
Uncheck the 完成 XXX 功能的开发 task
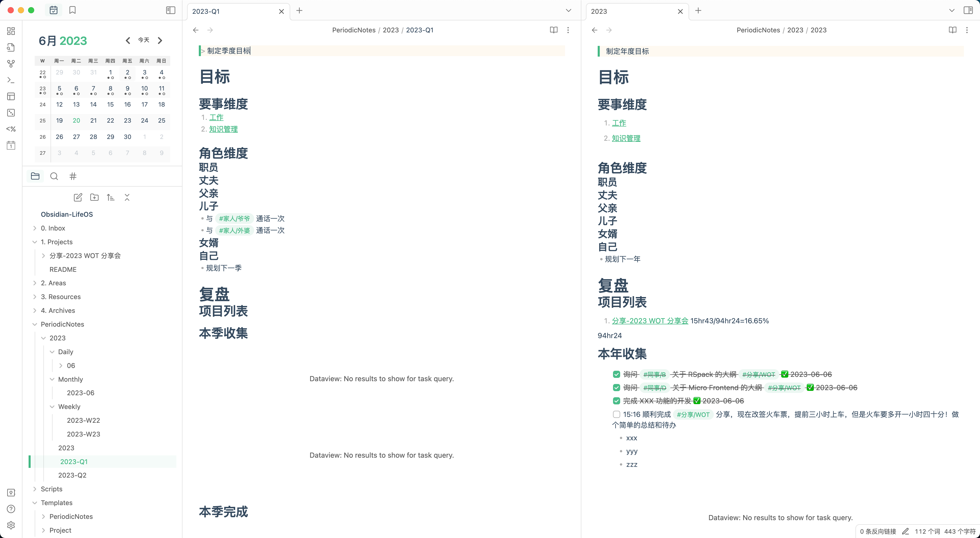(616, 401)
